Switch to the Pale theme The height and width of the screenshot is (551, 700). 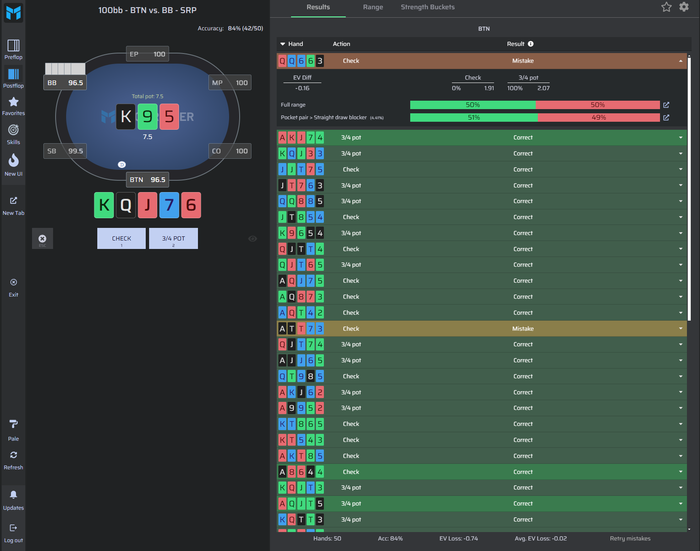click(x=13, y=430)
